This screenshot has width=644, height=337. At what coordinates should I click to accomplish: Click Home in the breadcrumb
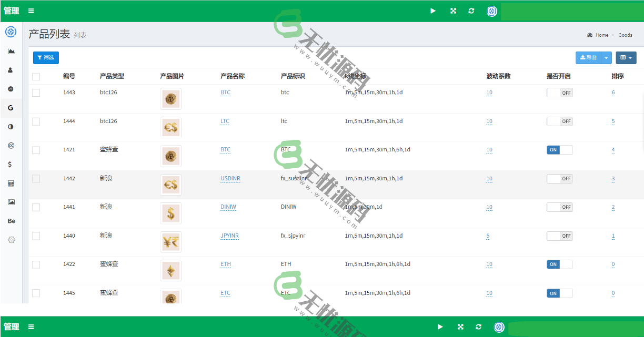pos(601,35)
